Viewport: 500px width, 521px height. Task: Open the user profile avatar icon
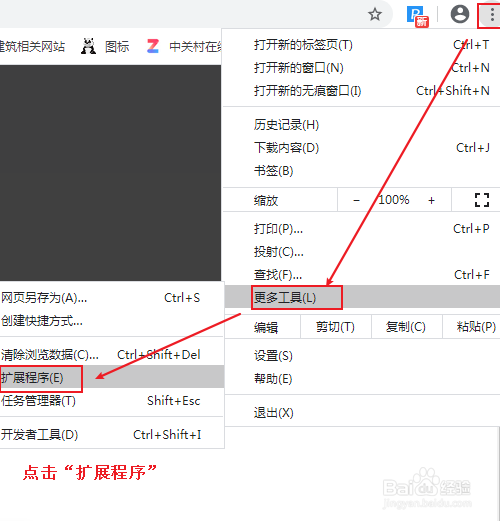click(460, 14)
